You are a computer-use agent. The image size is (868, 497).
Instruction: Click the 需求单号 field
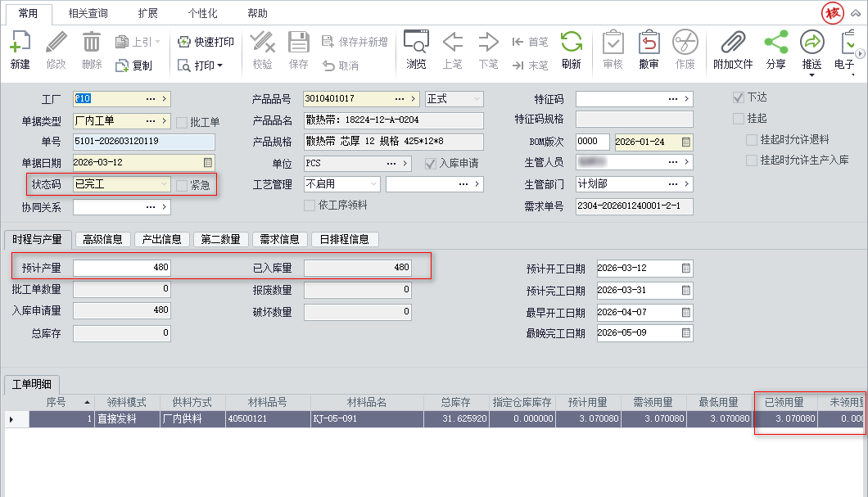click(635, 206)
